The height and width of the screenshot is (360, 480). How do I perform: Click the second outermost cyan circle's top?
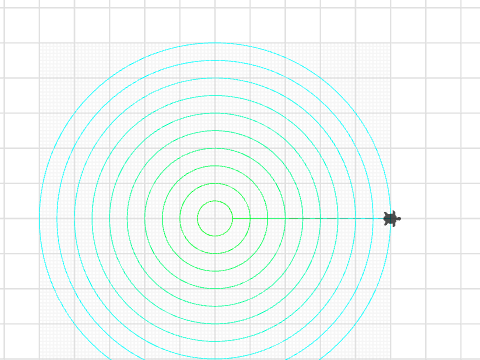[x=215, y=60]
